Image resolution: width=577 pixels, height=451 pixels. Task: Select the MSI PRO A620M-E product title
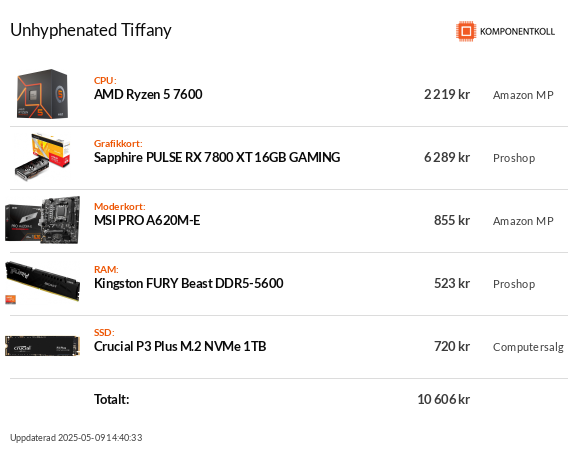[147, 220]
